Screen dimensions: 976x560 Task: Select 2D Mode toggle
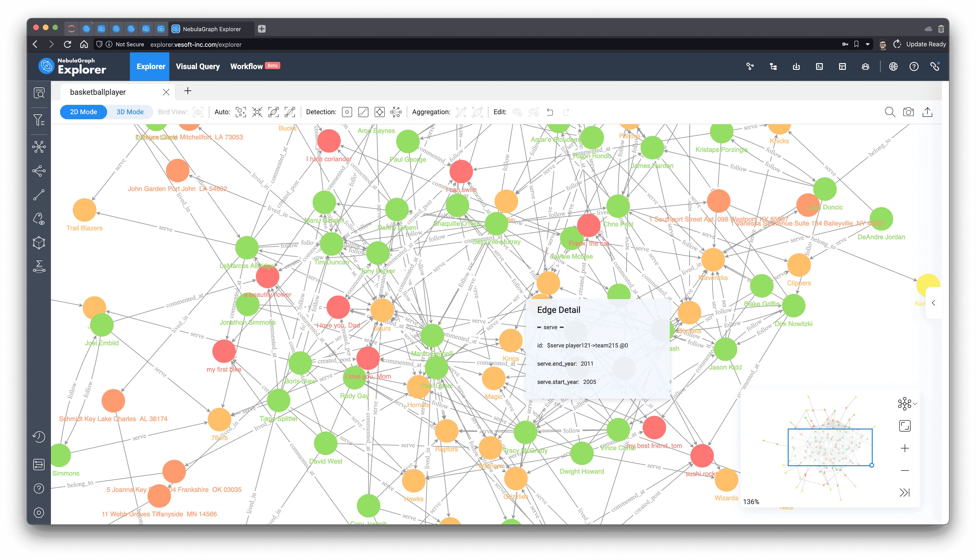tap(84, 112)
